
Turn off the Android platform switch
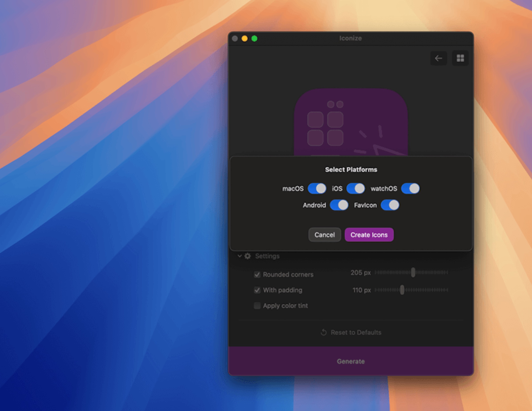pyautogui.click(x=339, y=205)
